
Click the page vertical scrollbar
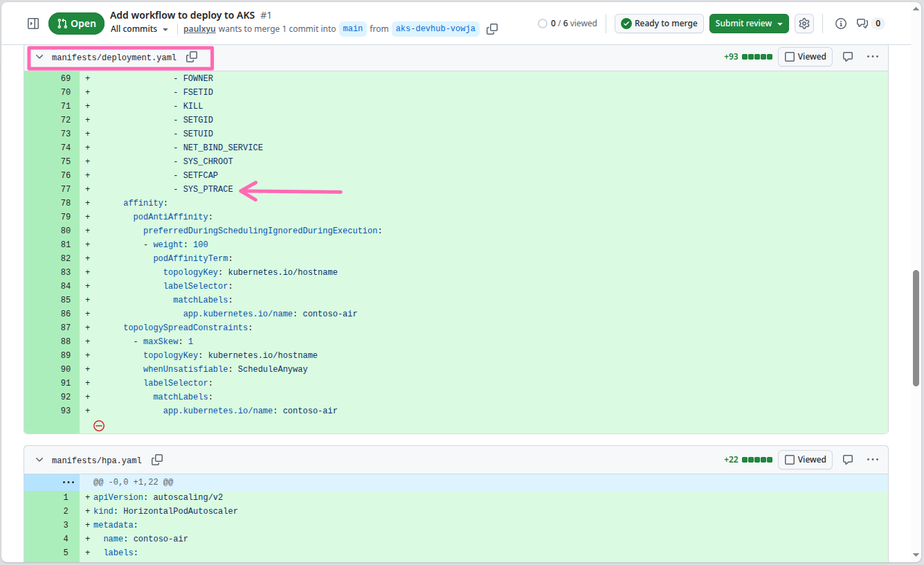(x=916, y=328)
